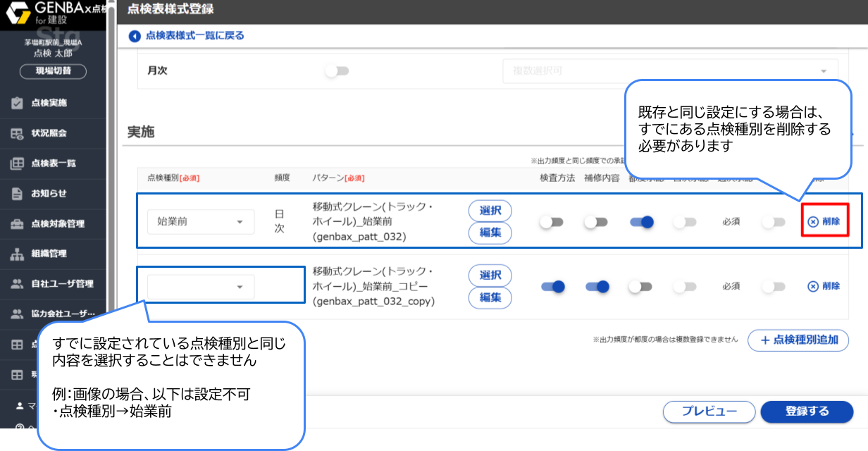The image size is (868, 451).
Task: Click the プレビュー button
Action: coord(709,412)
